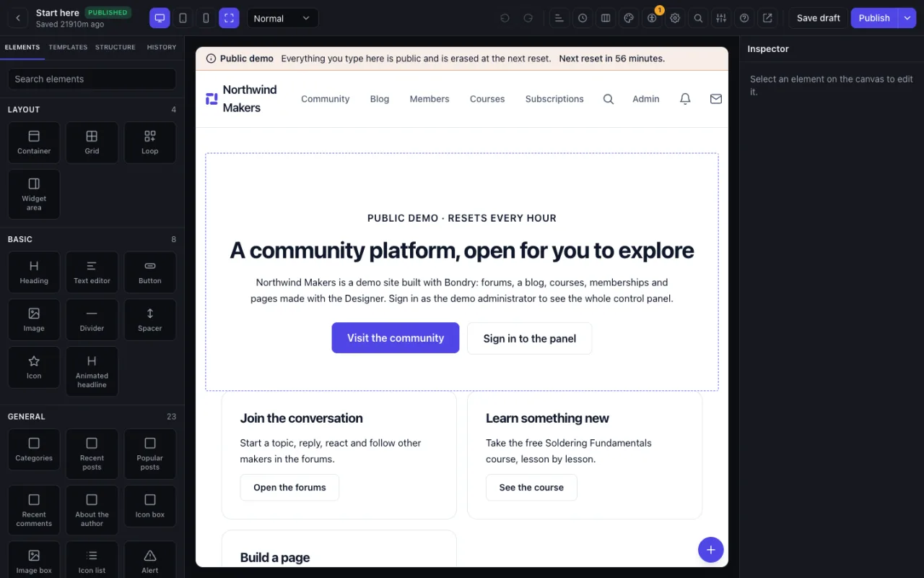Click the Visit the community button

[396, 338]
